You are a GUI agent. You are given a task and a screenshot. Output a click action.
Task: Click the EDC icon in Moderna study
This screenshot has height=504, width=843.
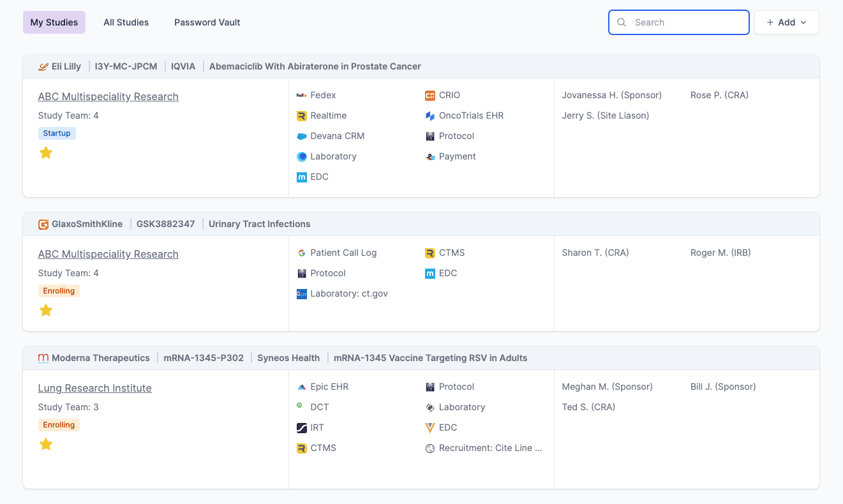pyautogui.click(x=430, y=427)
